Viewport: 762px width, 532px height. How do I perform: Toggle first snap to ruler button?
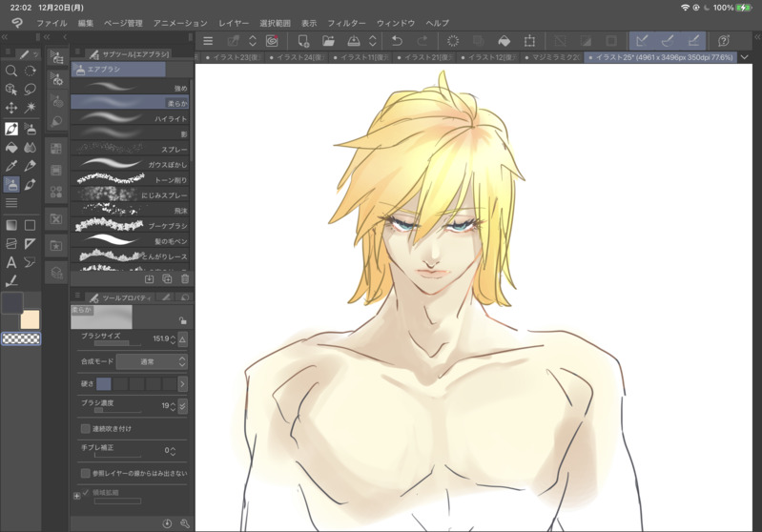point(642,41)
